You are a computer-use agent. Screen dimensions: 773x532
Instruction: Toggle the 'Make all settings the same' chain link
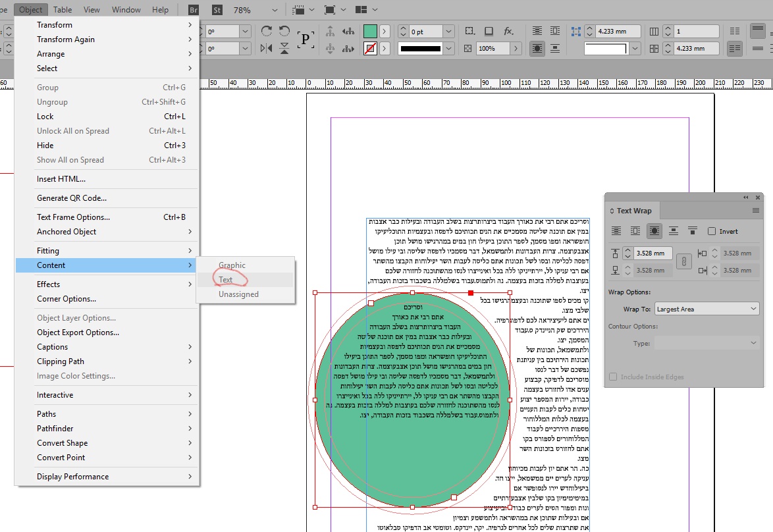click(x=684, y=261)
